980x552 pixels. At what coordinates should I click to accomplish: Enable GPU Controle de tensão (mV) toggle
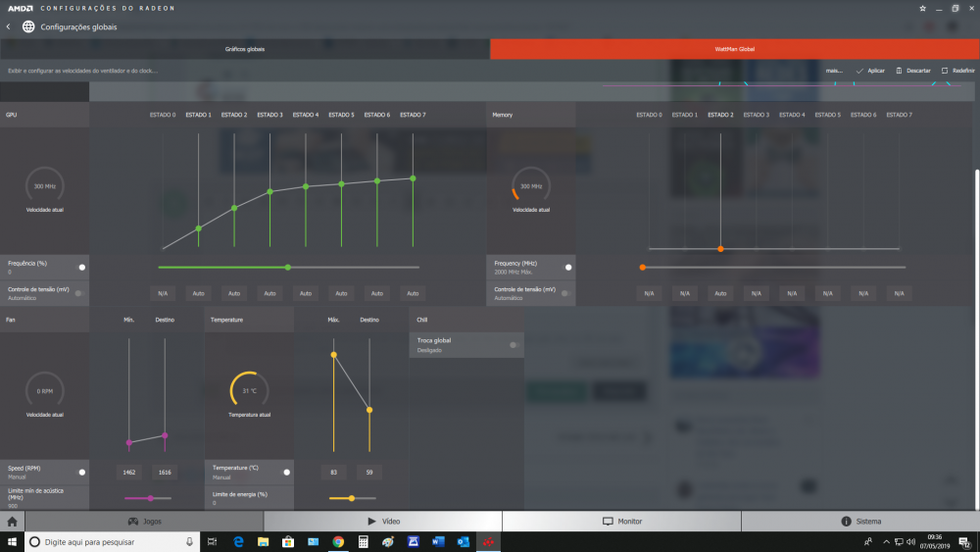78,293
